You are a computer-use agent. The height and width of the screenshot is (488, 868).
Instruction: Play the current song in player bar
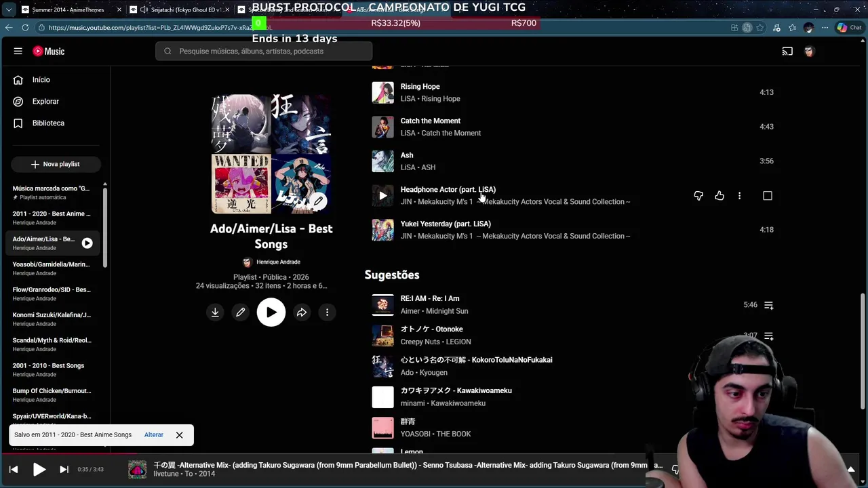click(x=39, y=469)
